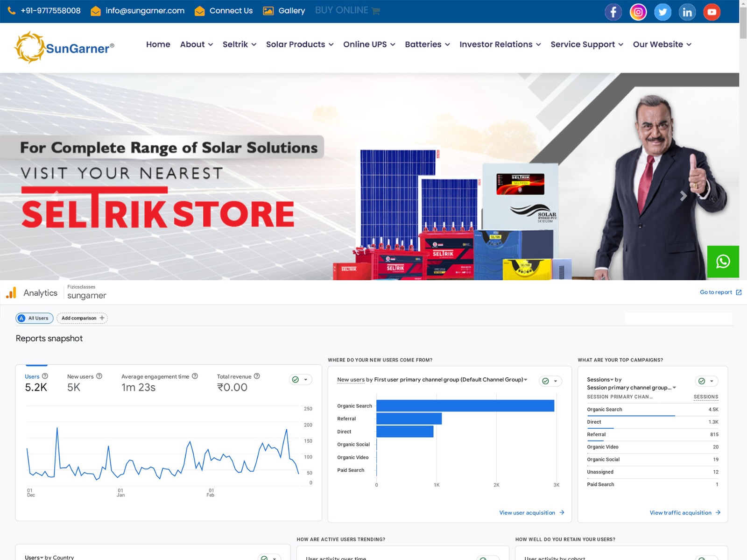Click the sungarner property name
747x560 pixels.
tap(87, 295)
